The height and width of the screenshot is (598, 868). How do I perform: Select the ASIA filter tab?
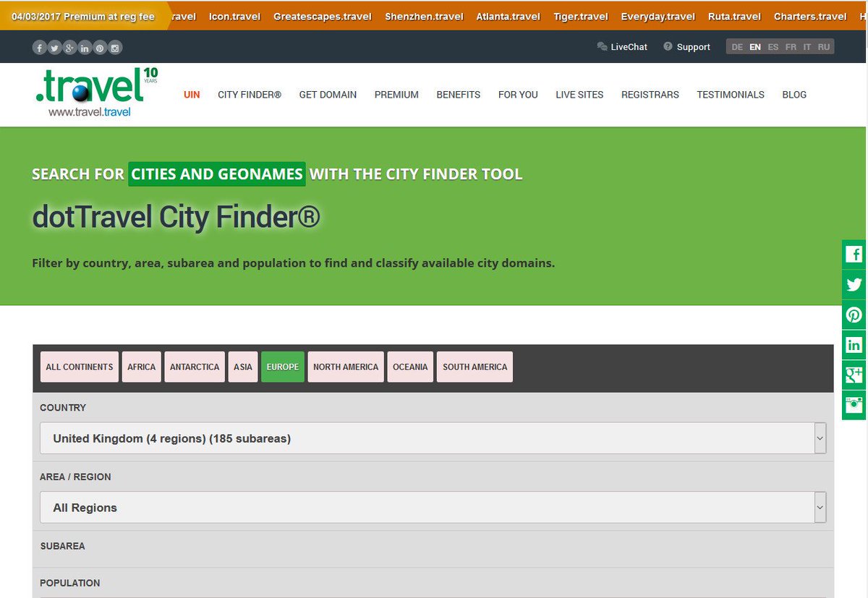pyautogui.click(x=243, y=367)
